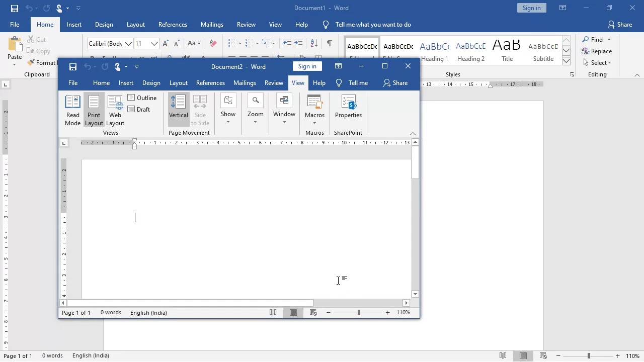This screenshot has height=362, width=644.
Task: Adjust the zoom slider in Document1 status bar
Action: tap(588, 356)
